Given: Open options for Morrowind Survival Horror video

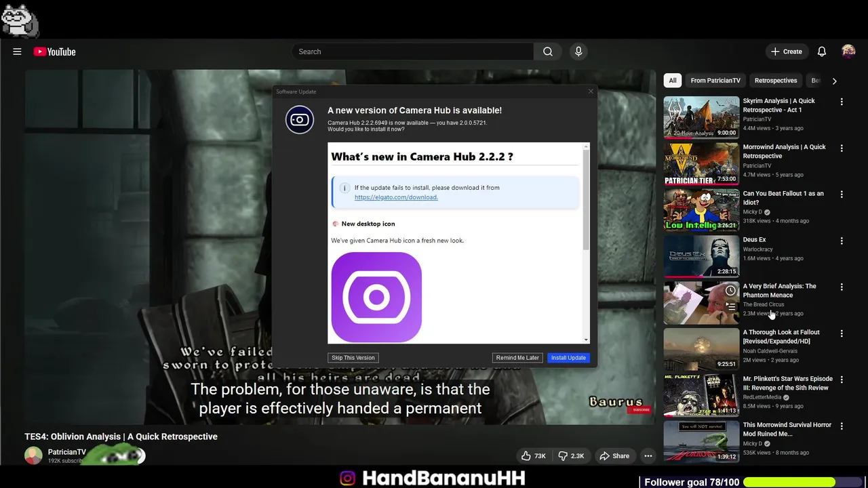Looking at the screenshot, I should click(842, 426).
